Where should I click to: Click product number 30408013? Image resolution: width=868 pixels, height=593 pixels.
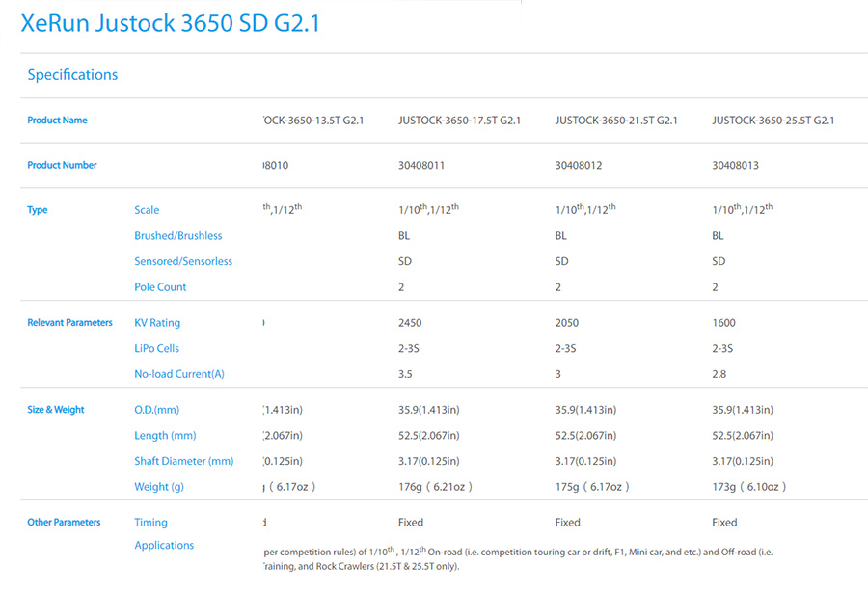tap(735, 165)
